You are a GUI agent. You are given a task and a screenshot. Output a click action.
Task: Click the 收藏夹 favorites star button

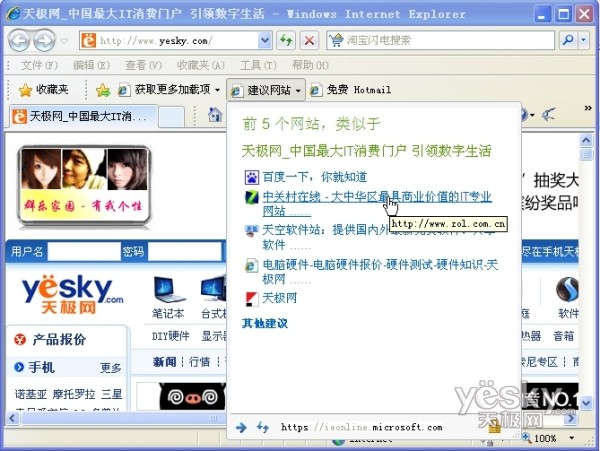pos(44,90)
